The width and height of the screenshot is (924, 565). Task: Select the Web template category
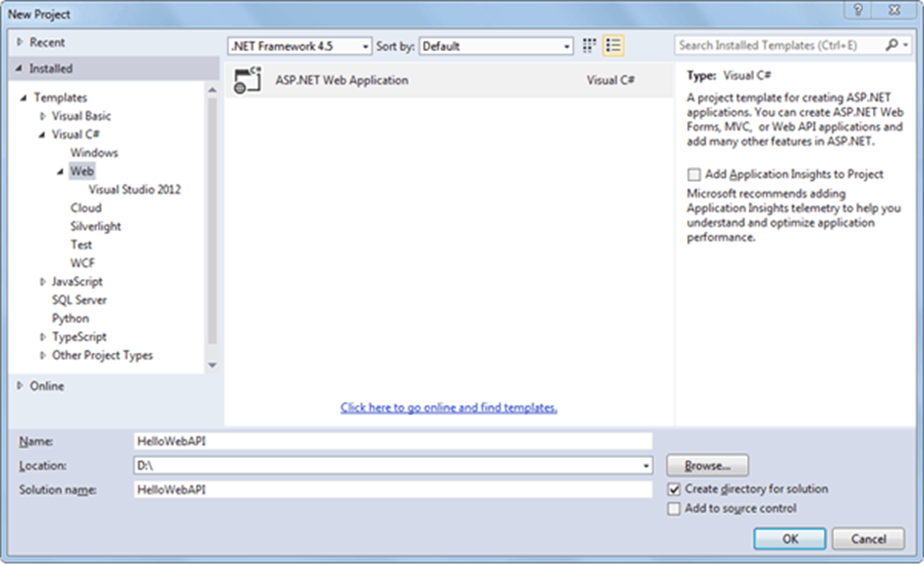pyautogui.click(x=82, y=171)
